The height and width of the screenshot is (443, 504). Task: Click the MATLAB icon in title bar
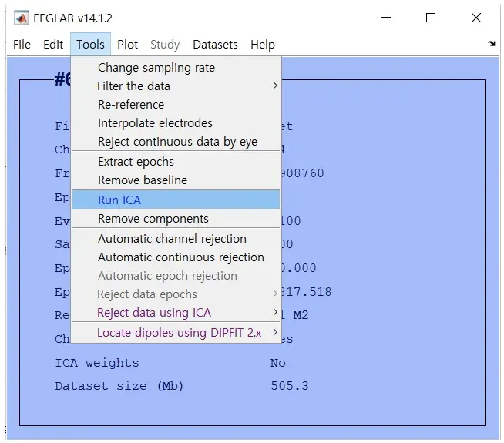(x=22, y=18)
